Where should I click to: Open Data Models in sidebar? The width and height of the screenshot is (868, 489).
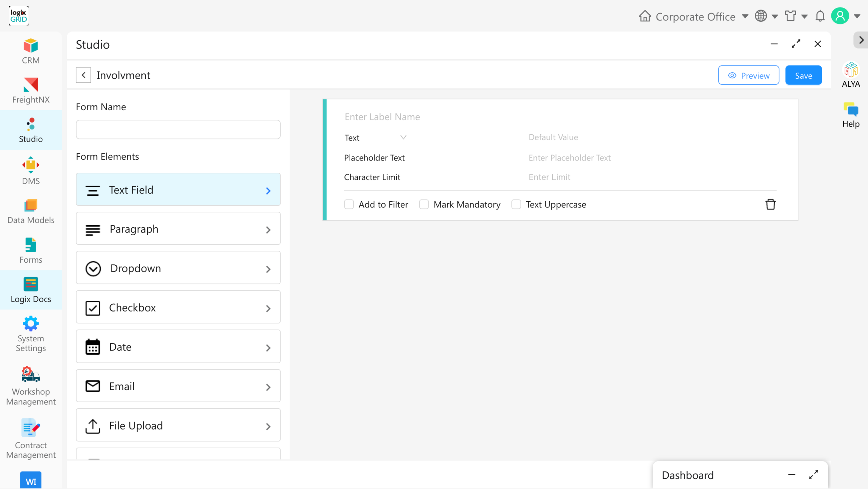tap(31, 212)
